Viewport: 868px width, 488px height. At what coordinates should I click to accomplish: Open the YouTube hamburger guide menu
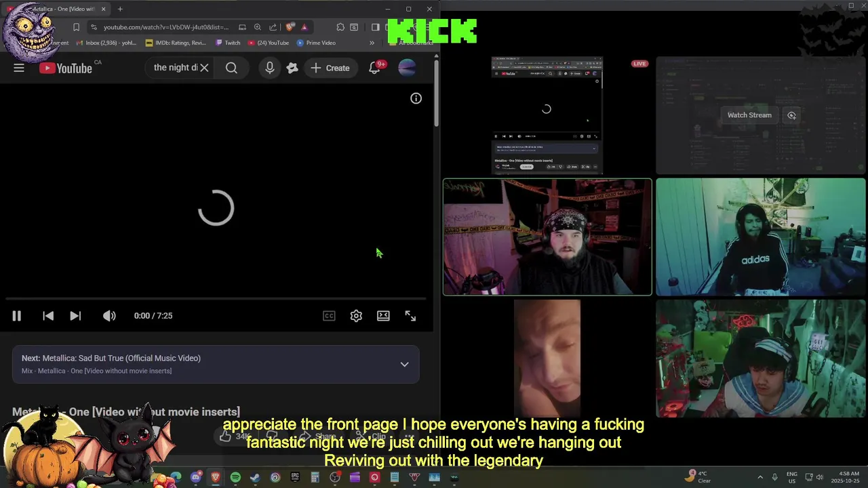click(19, 68)
